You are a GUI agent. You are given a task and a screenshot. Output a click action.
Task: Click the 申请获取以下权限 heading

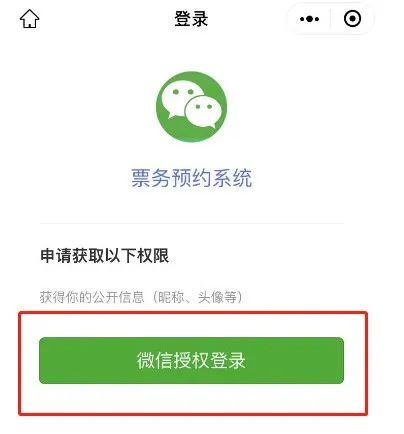[x=105, y=256]
